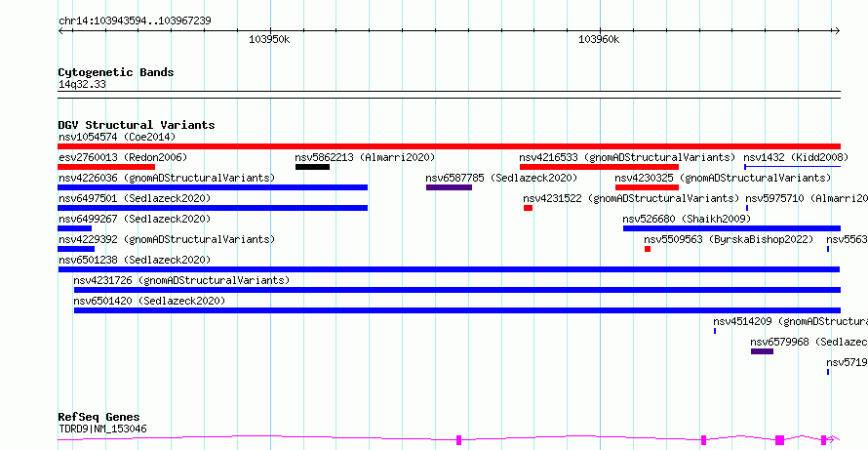The image size is (868, 450).
Task: Open nsv4226036 gnomAD variant label
Action: click(x=167, y=178)
